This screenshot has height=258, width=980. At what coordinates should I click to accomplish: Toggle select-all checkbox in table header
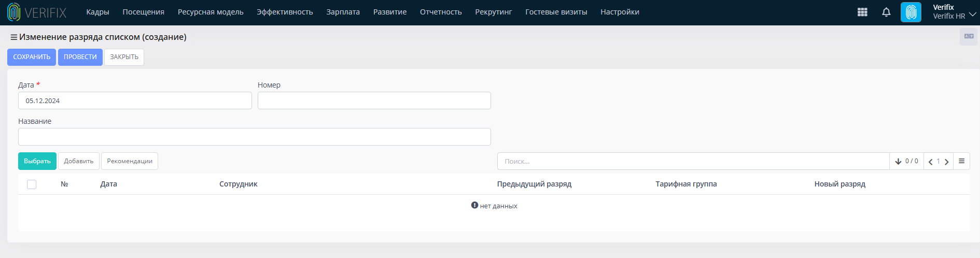tap(32, 184)
